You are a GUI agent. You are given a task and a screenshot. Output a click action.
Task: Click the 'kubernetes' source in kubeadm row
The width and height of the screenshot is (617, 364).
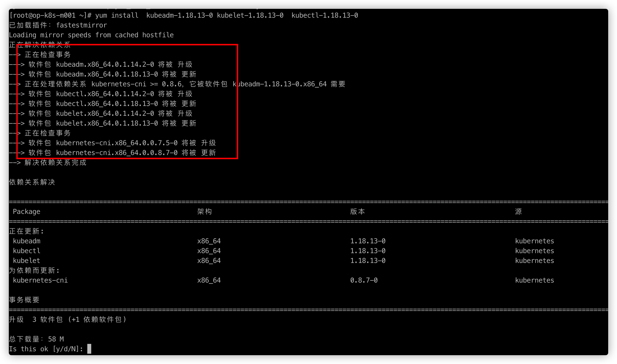535,241
